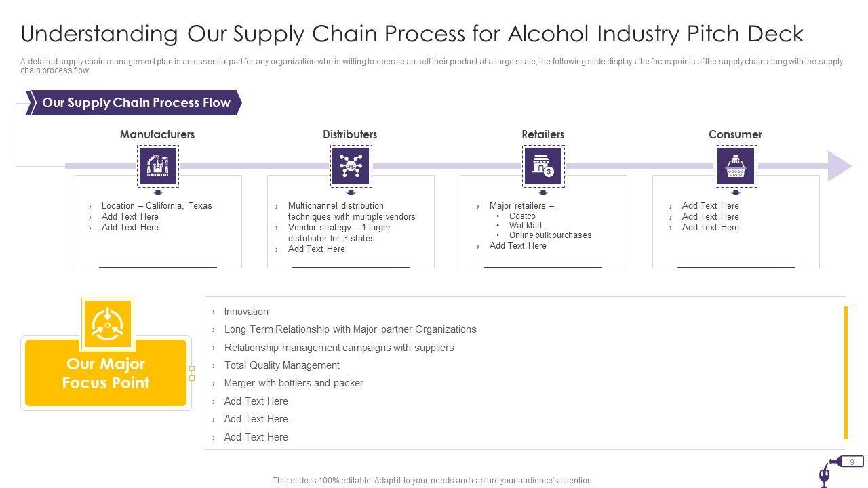
Task: Select the Distributers network icon
Action: pos(351,166)
